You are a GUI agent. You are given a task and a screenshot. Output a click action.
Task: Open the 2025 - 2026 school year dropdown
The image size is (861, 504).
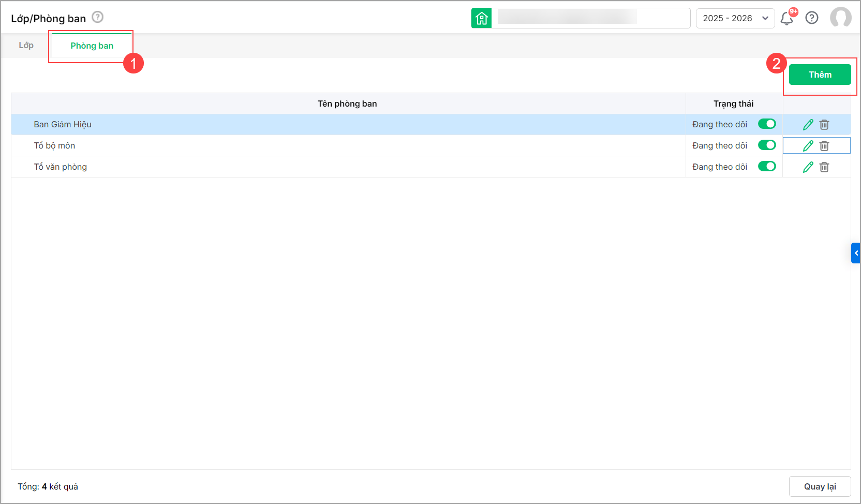[x=735, y=18]
